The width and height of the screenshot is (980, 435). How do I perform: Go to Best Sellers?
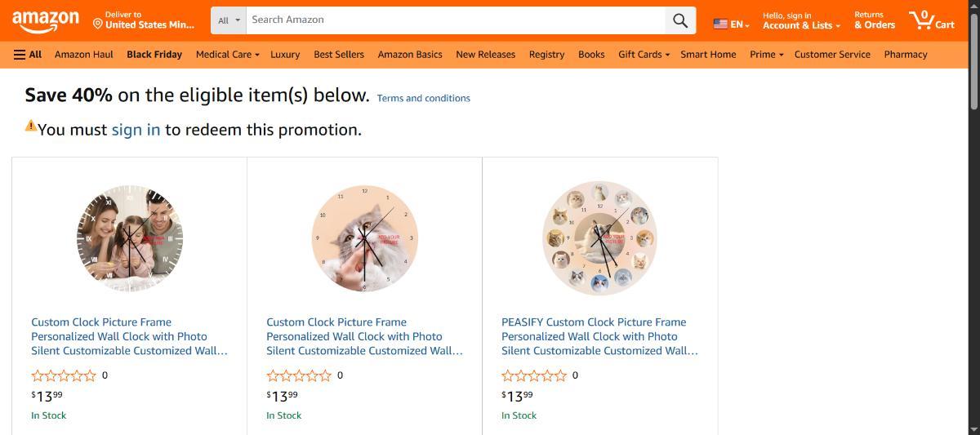coord(339,55)
